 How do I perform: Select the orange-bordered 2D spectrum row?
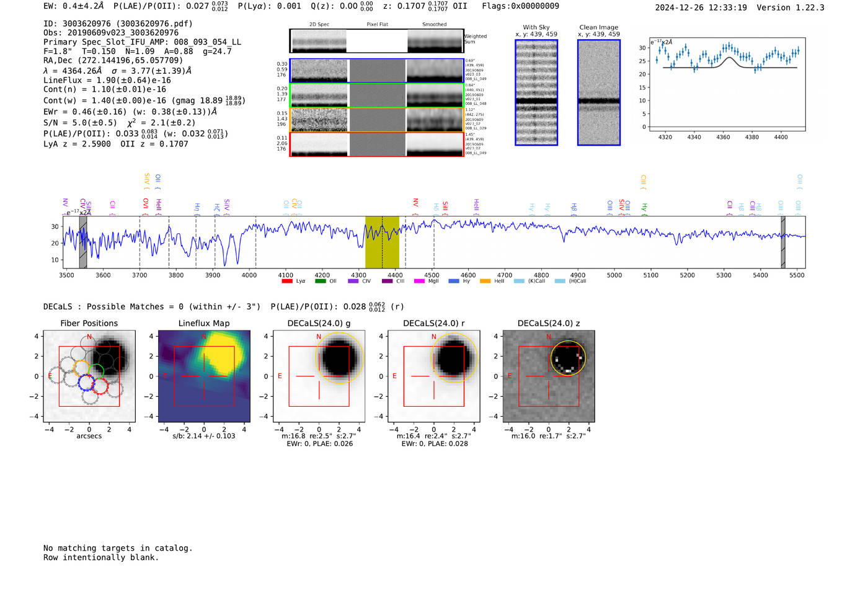tap(377, 120)
